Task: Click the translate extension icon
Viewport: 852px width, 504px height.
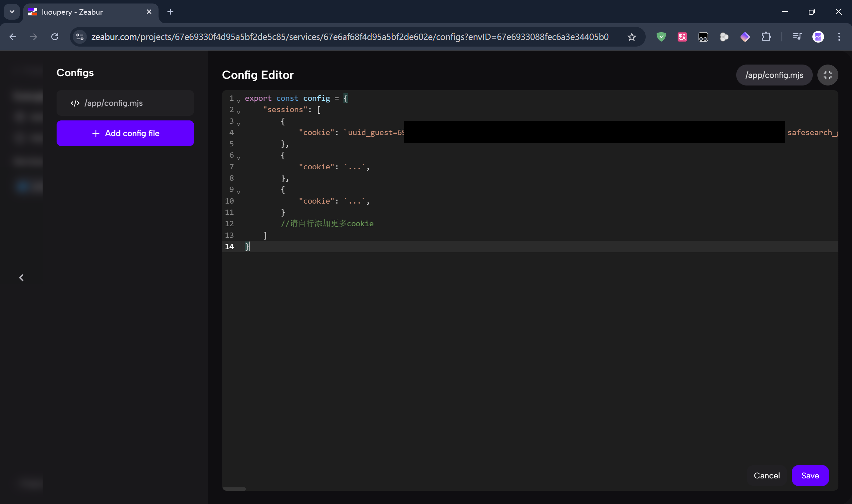Action: pyautogui.click(x=682, y=37)
